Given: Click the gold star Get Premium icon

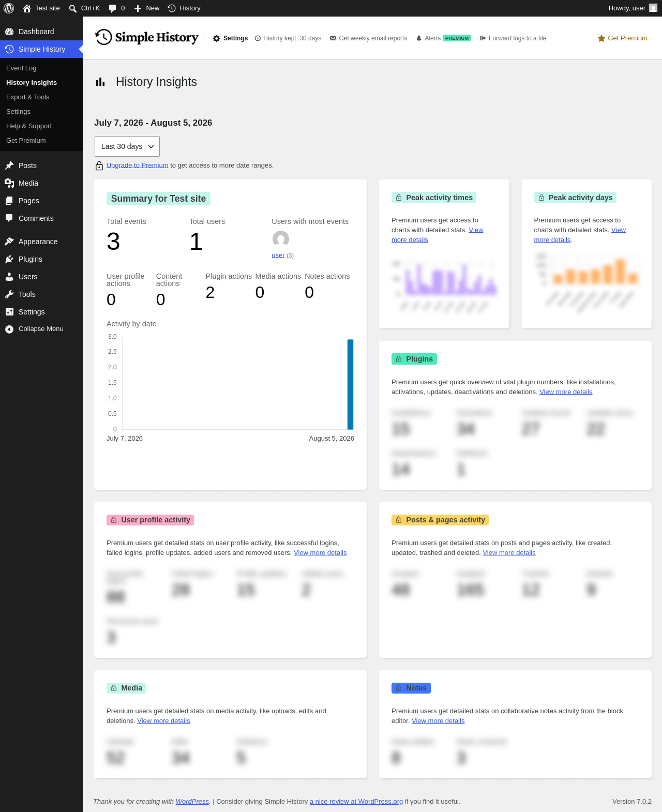Looking at the screenshot, I should (x=601, y=38).
